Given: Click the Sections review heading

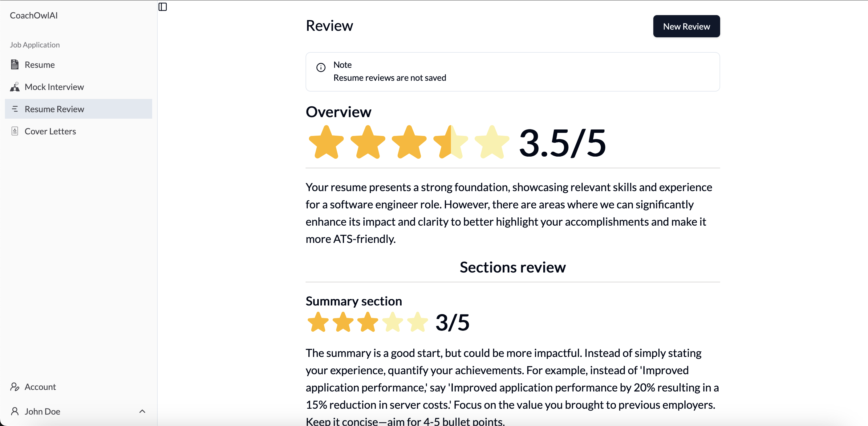Looking at the screenshot, I should [513, 267].
